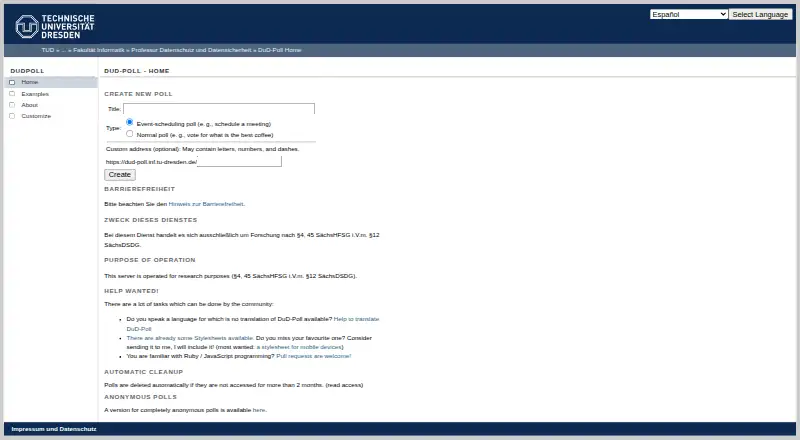
Task: Open Fakultät Informatik breadcrumb link
Action: coord(98,50)
